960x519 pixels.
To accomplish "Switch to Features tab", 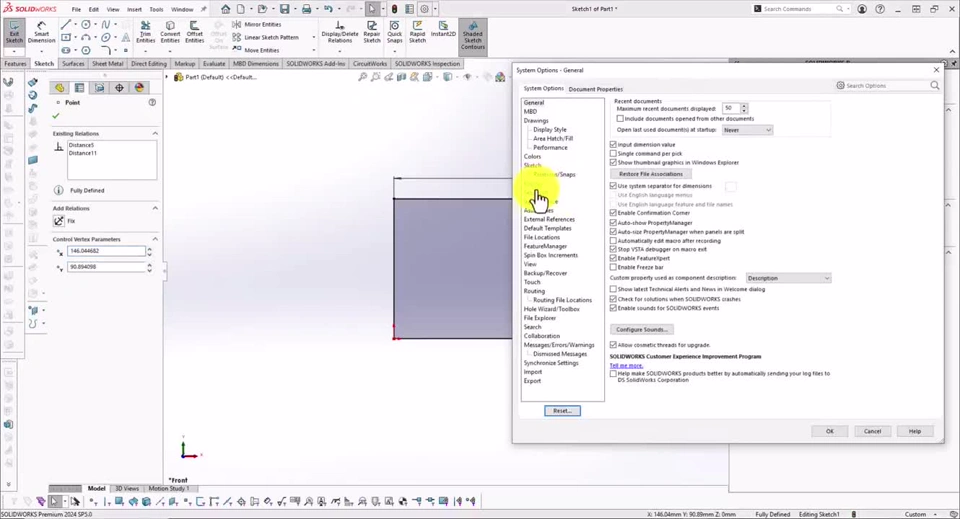I will 15,64.
